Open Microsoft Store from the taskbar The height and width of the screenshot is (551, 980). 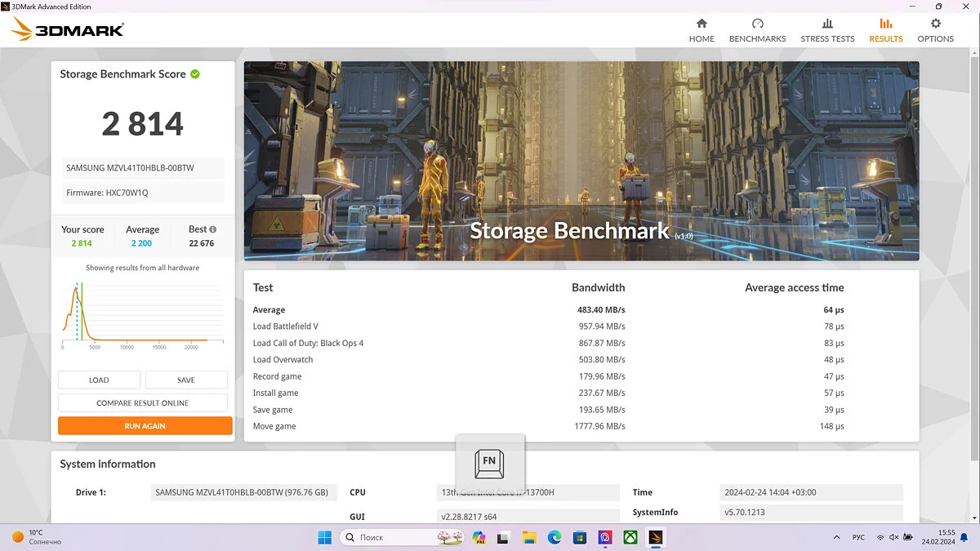point(580,537)
